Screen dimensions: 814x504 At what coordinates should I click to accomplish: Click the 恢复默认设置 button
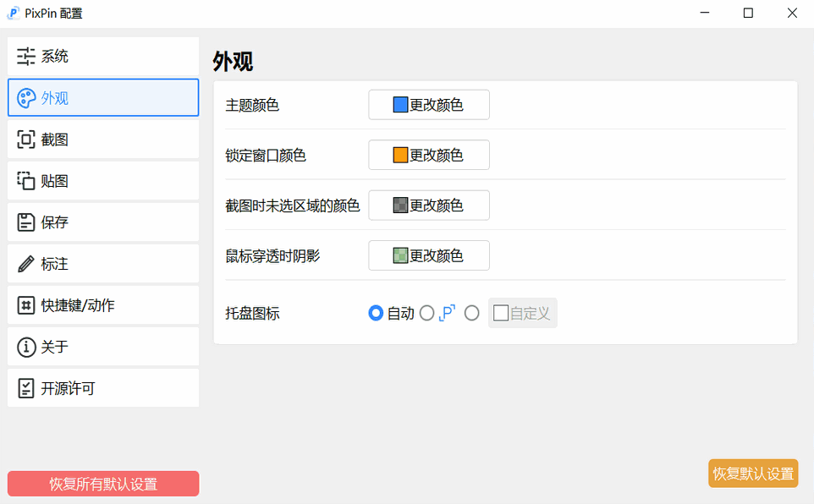752,473
